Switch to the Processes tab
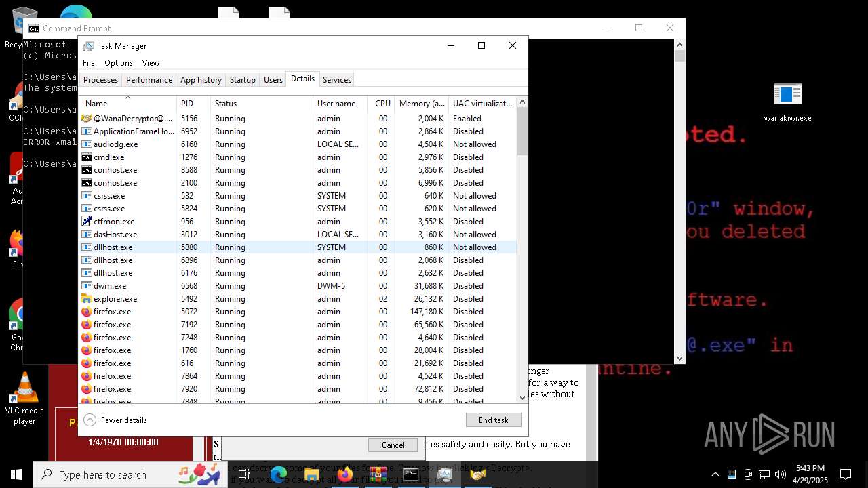 (x=100, y=80)
